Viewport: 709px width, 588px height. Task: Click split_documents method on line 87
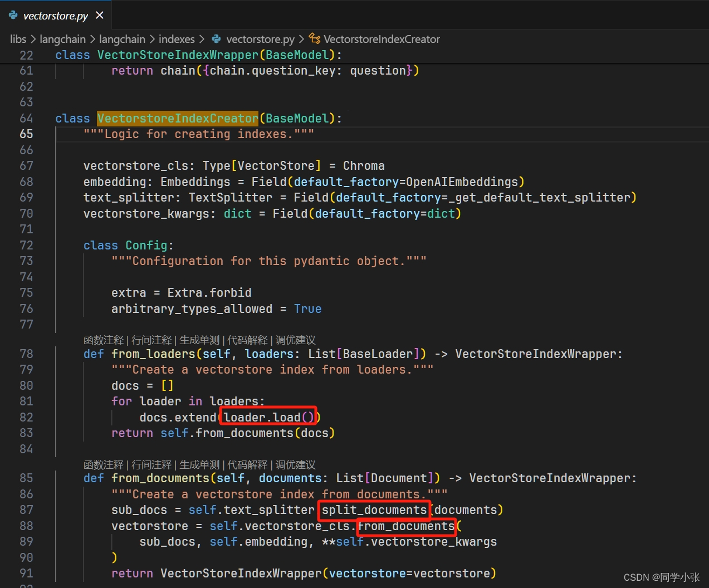(374, 509)
